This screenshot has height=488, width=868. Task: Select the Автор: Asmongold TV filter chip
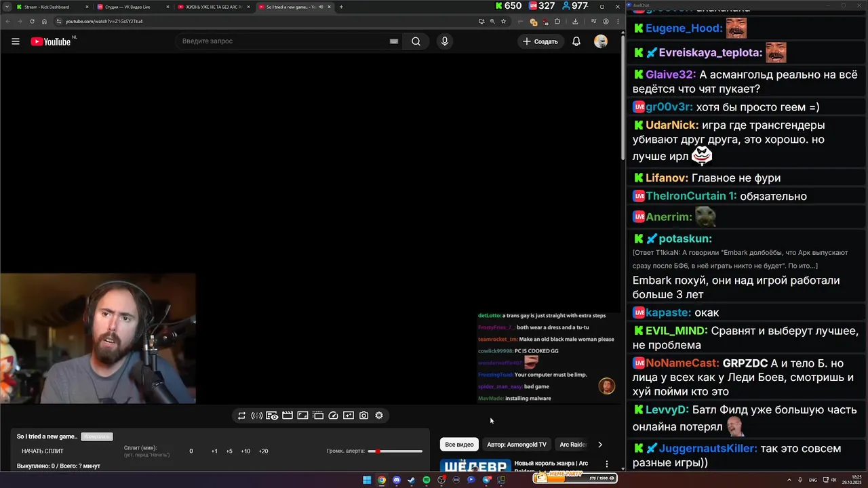click(517, 445)
